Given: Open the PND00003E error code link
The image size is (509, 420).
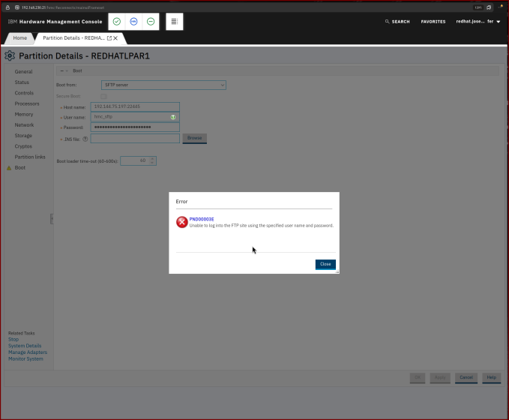Looking at the screenshot, I should (x=202, y=219).
